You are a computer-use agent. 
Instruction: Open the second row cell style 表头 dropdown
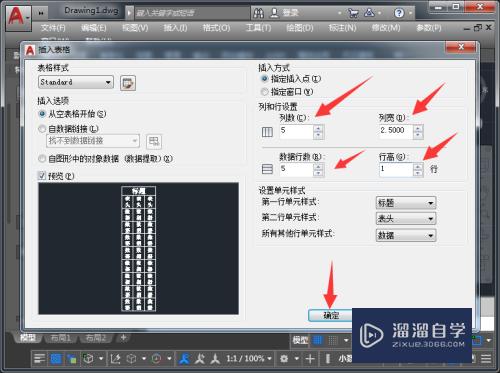click(x=406, y=219)
